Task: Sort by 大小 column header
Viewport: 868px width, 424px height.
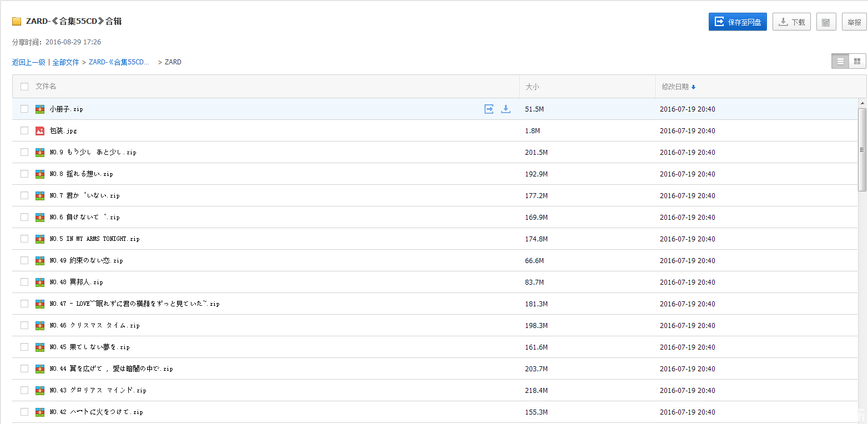Action: [532, 87]
